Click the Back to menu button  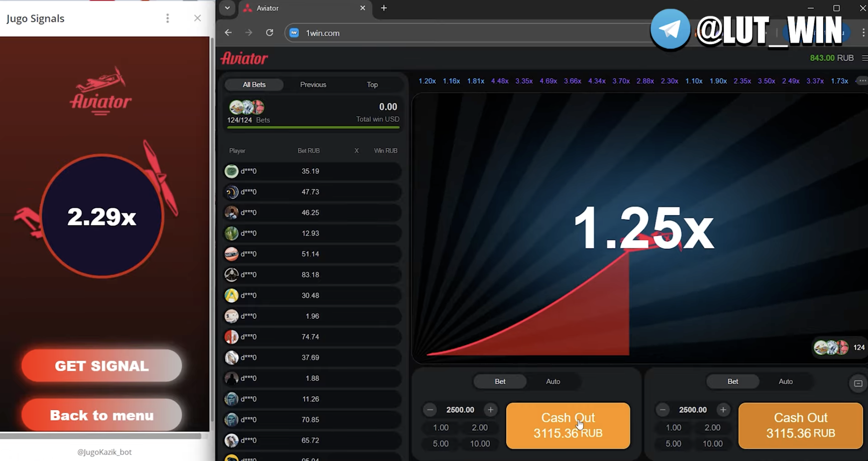[x=102, y=415]
